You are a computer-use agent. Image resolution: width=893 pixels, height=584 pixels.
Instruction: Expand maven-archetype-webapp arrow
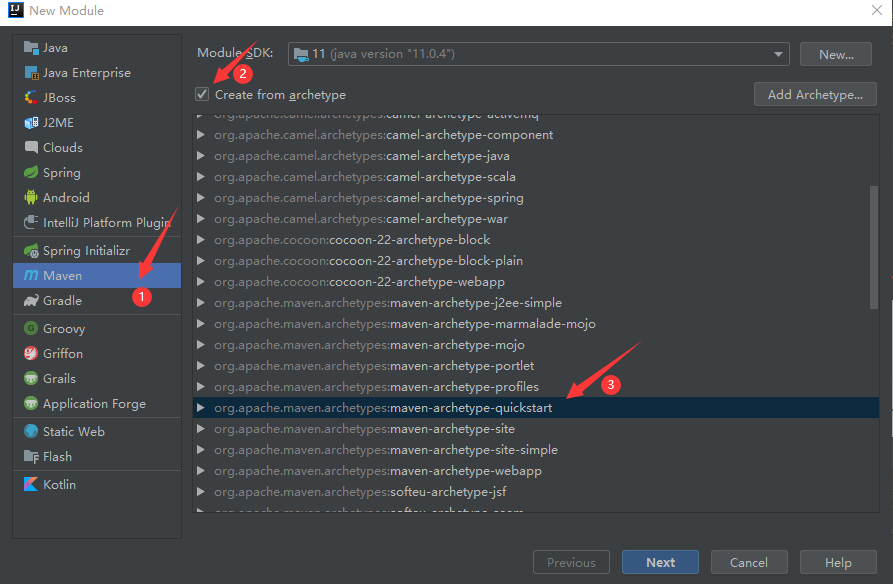pyautogui.click(x=200, y=471)
